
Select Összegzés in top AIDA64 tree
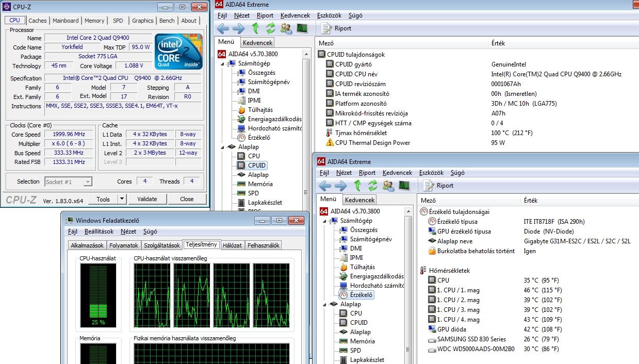[x=256, y=73]
